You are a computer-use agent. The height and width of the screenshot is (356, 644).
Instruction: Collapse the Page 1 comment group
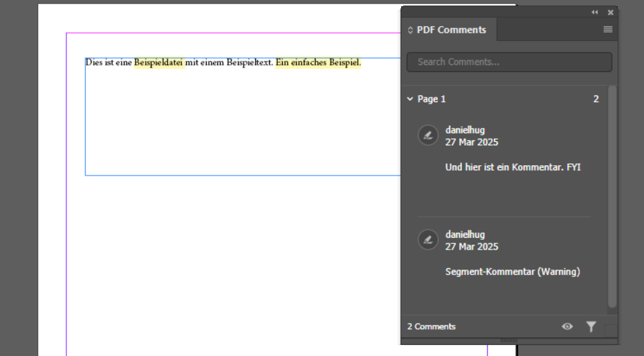point(410,99)
